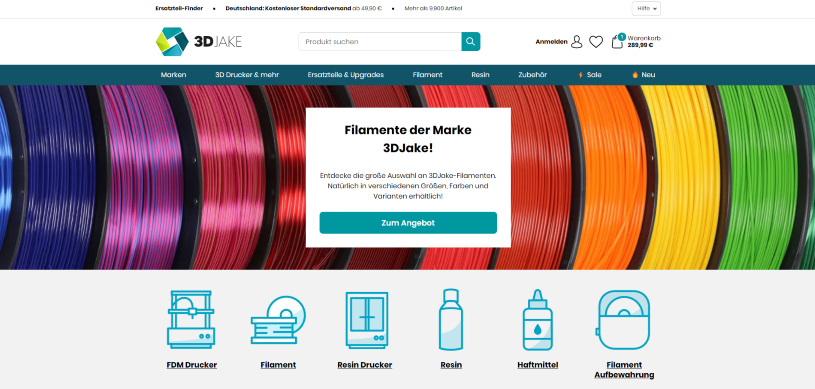This screenshot has width=815, height=389.
Task: Open the 3D Drucker & mehr menu
Action: (x=247, y=75)
